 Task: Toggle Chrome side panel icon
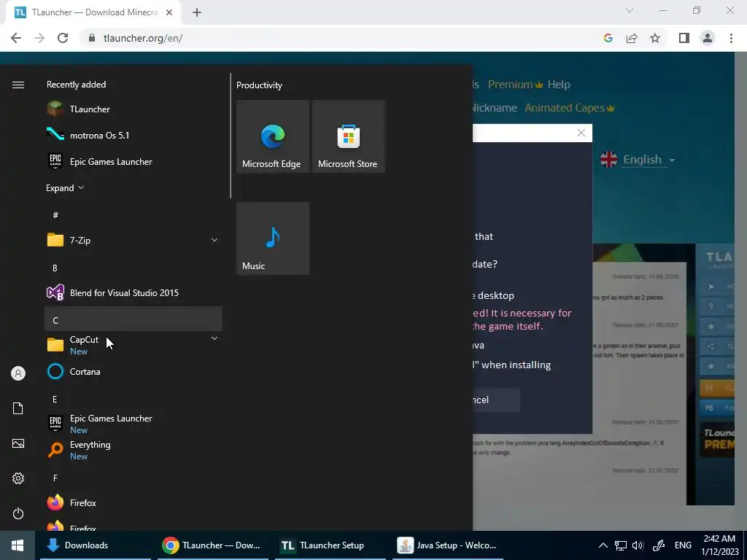pos(684,38)
